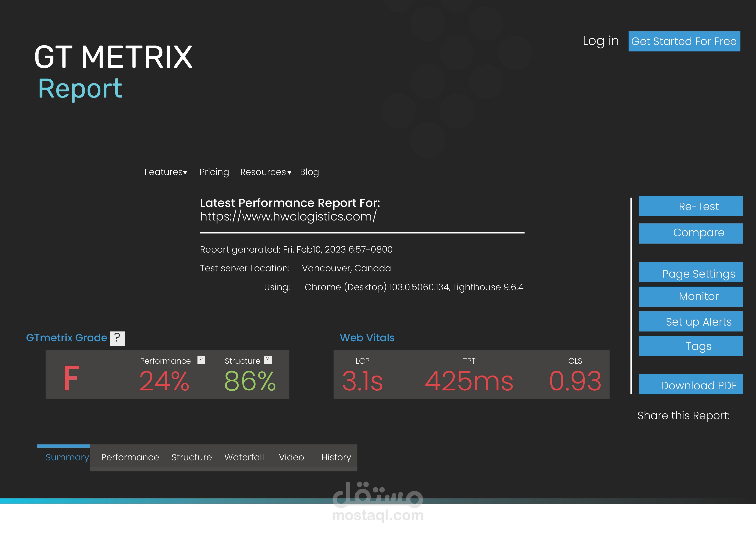This screenshot has width=756, height=534.
Task: Click the GTmetrix Grade help question mark
Action: click(117, 338)
